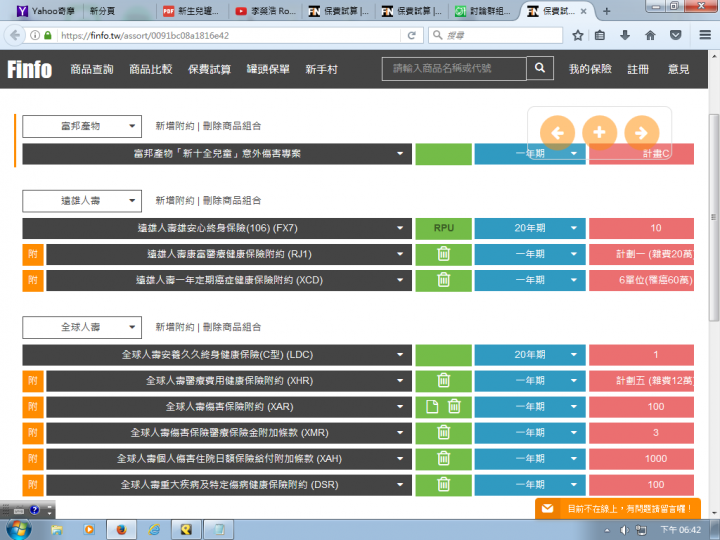Click the orange left arrow circle button
Image resolution: width=720 pixels, height=540 pixels.
point(557,133)
